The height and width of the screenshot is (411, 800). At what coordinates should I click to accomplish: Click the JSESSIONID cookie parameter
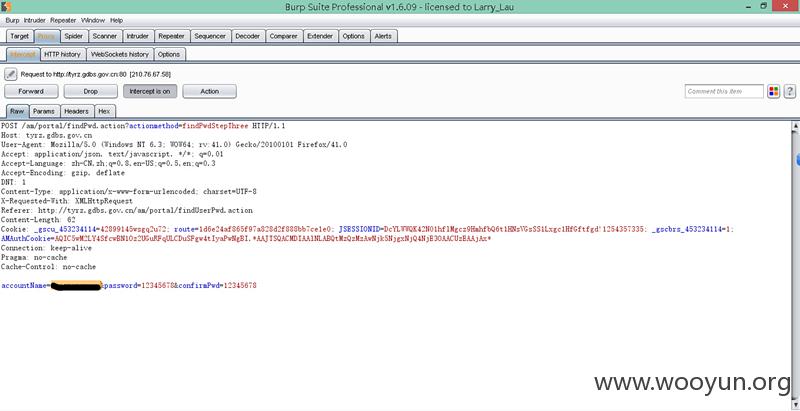[x=492, y=229]
